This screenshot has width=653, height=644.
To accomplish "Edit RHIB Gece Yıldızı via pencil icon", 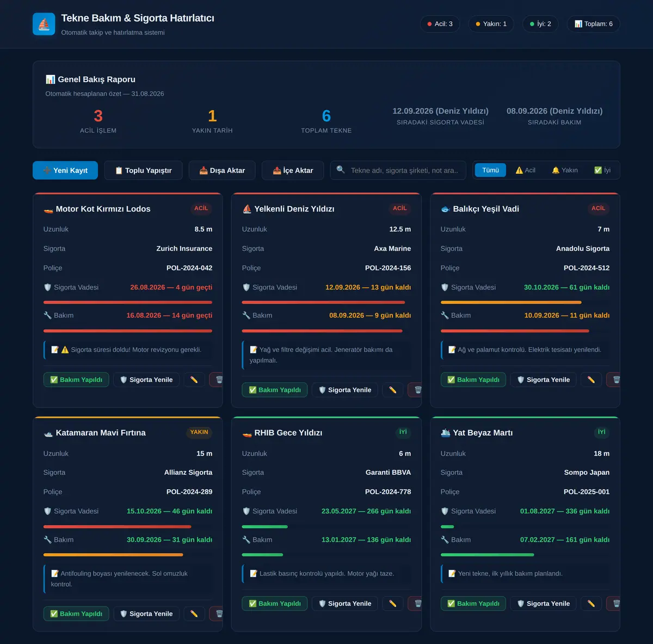I will pyautogui.click(x=393, y=603).
